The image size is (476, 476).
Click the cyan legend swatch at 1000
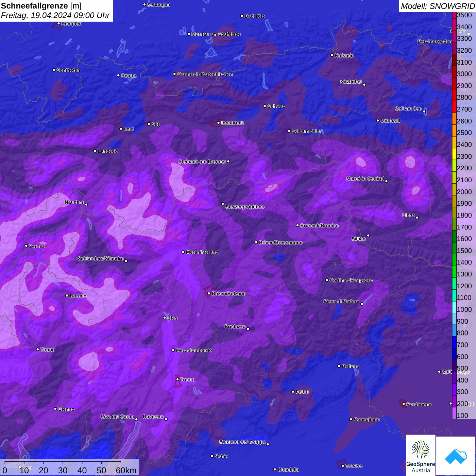(454, 307)
